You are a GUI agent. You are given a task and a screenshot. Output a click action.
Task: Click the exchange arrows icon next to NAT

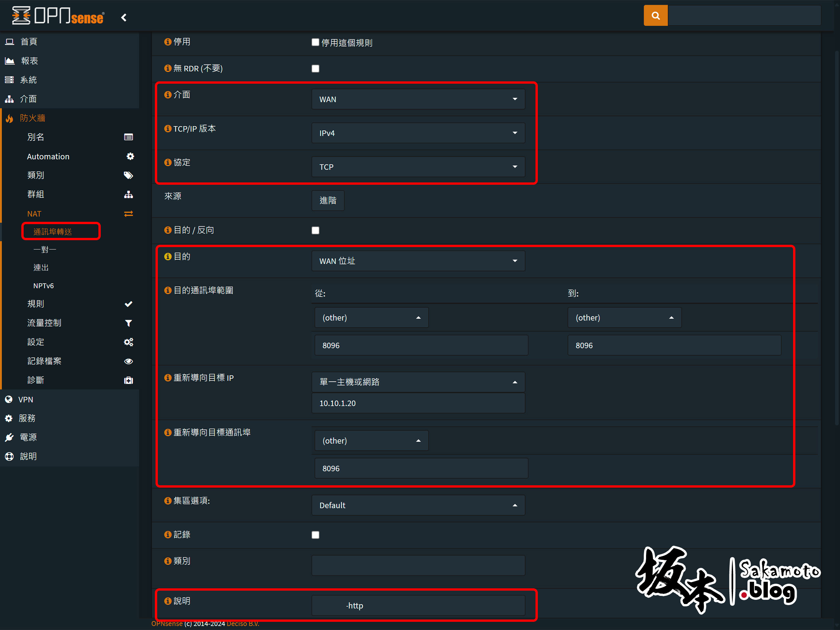coord(128,214)
